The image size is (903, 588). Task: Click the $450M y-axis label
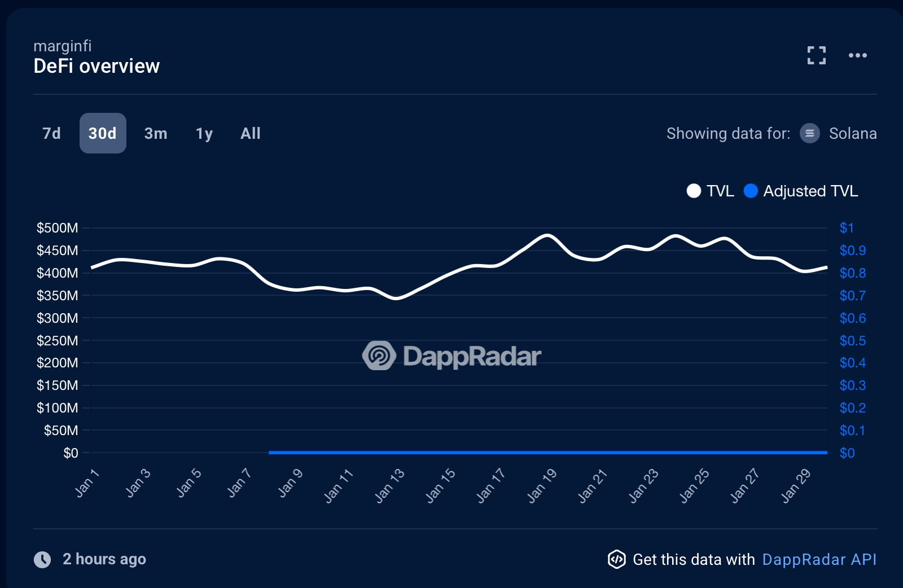(x=58, y=251)
